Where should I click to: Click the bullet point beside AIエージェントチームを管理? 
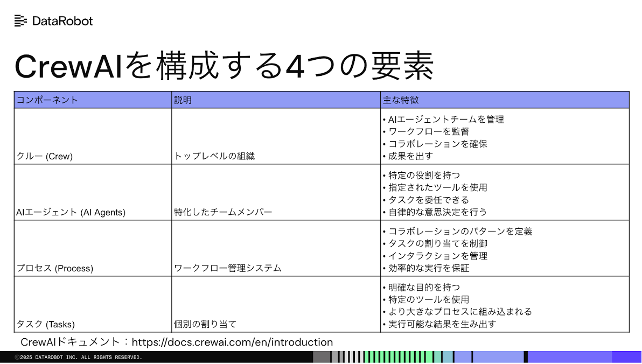coord(384,120)
